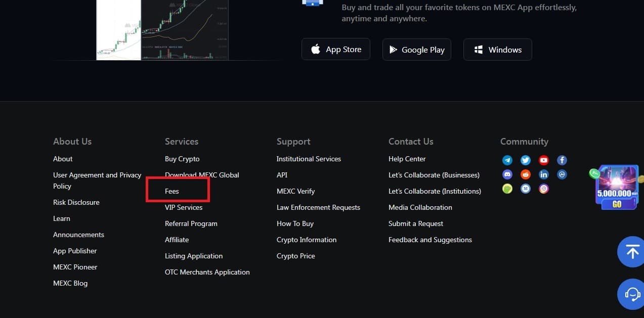Visit the LinkedIn icon

[544, 174]
